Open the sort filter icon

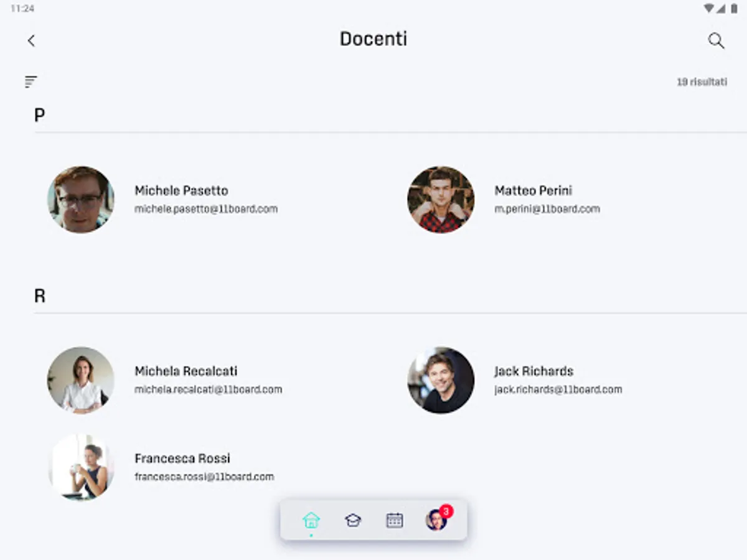31,82
